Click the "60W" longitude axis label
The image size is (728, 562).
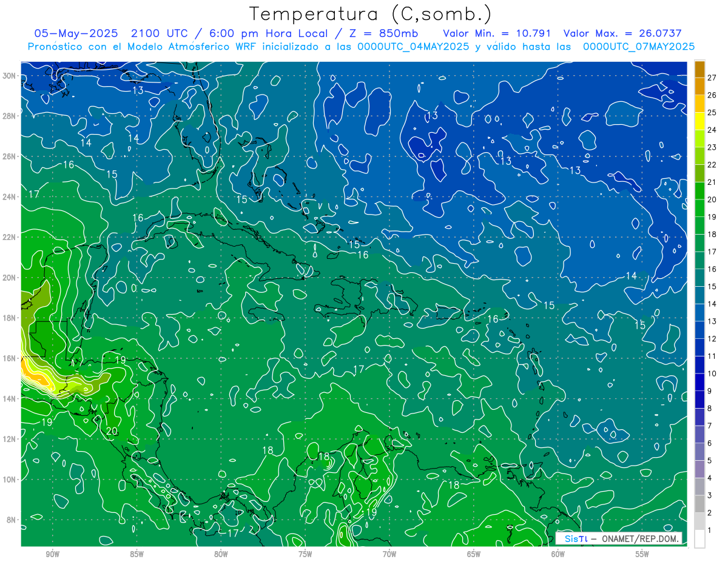click(x=558, y=554)
